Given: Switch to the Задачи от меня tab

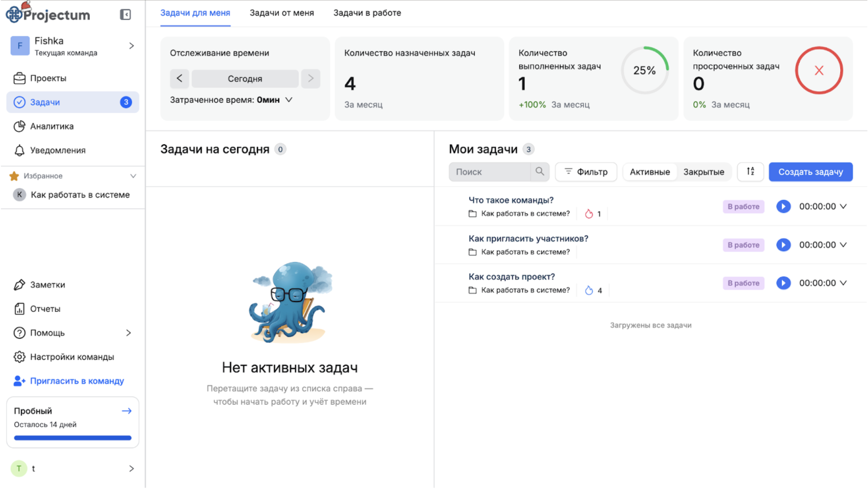Looking at the screenshot, I should click(x=282, y=13).
